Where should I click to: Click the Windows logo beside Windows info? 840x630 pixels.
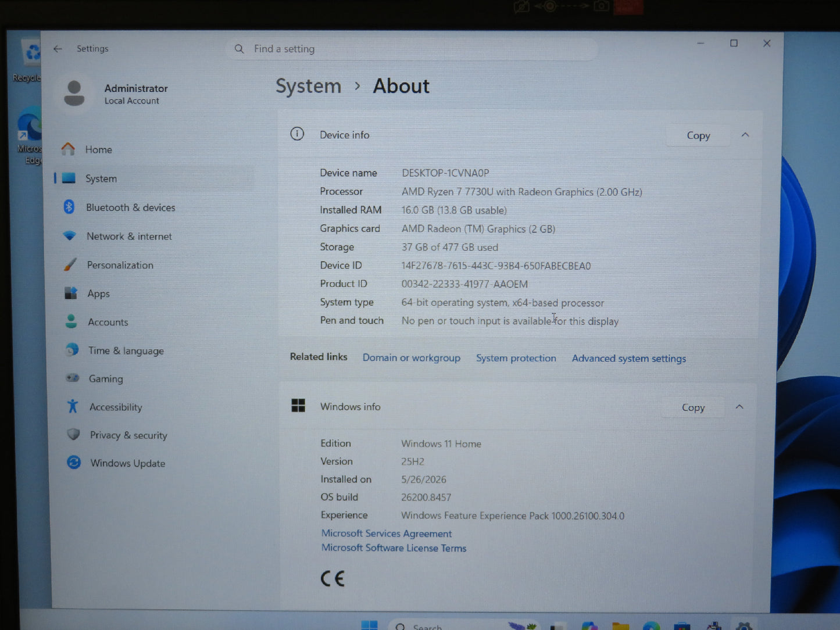(298, 406)
